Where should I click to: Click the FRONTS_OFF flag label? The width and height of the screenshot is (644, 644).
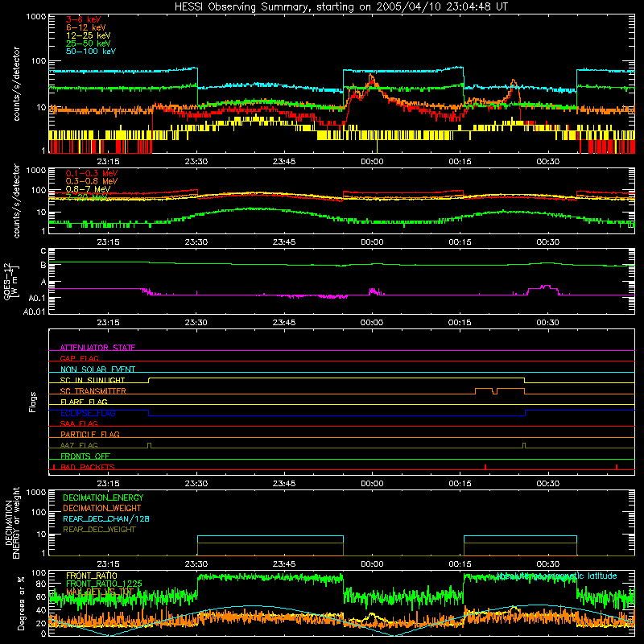coord(85,456)
